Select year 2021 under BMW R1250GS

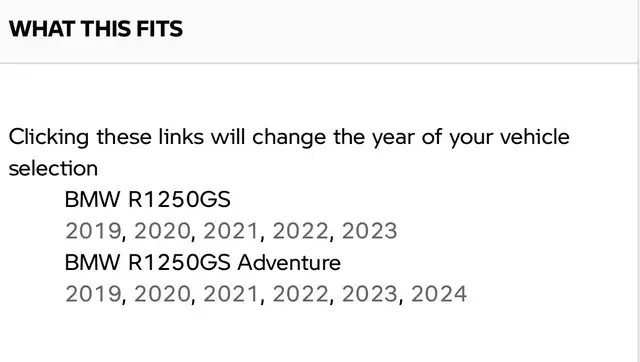point(231,231)
